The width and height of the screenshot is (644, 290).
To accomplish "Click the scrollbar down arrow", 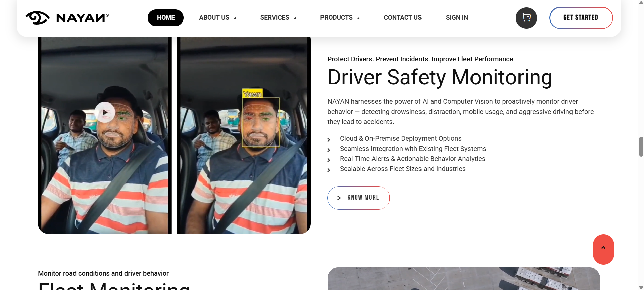I will tap(641, 287).
